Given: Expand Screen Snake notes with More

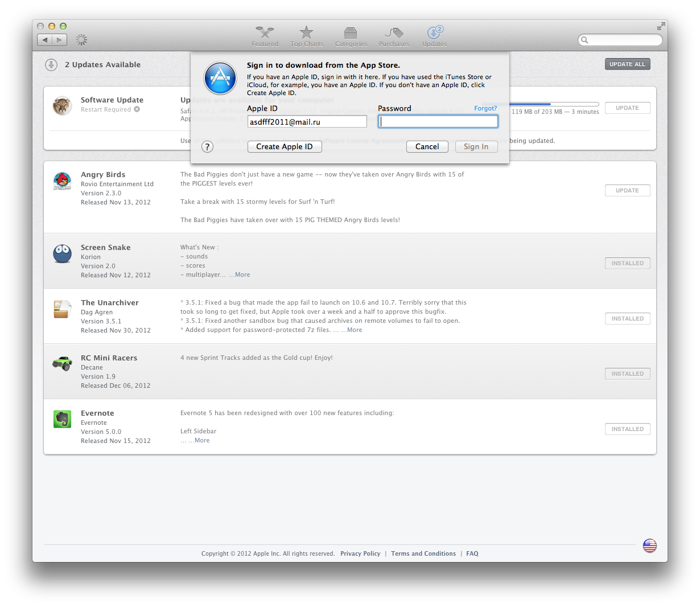Looking at the screenshot, I should (x=242, y=274).
